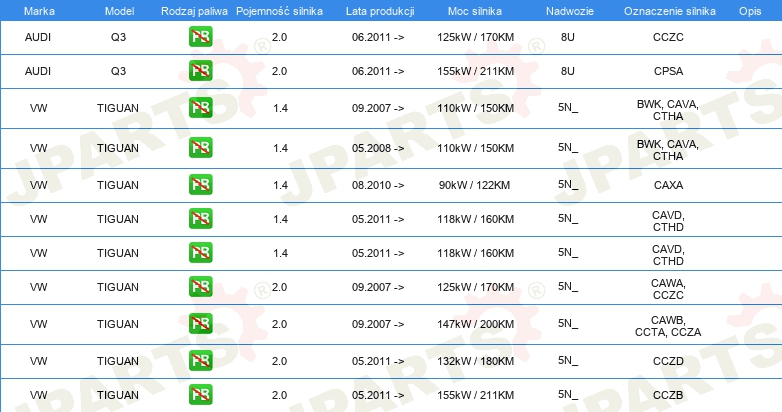Click AUDI in the CPSA row
This screenshot has height=412, width=782.
[x=38, y=71]
